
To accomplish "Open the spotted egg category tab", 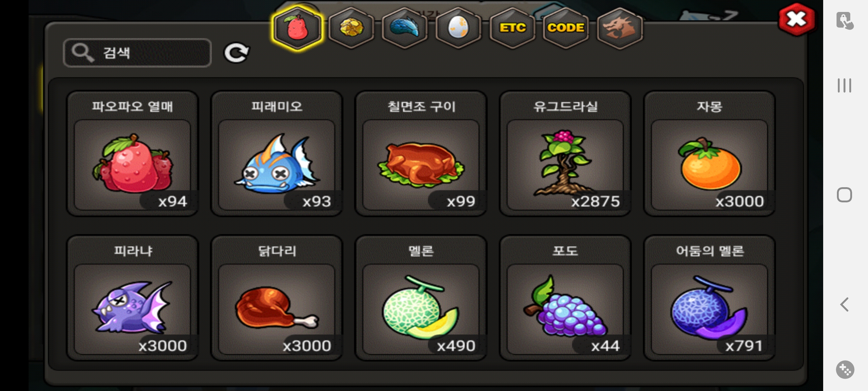I will (x=458, y=28).
